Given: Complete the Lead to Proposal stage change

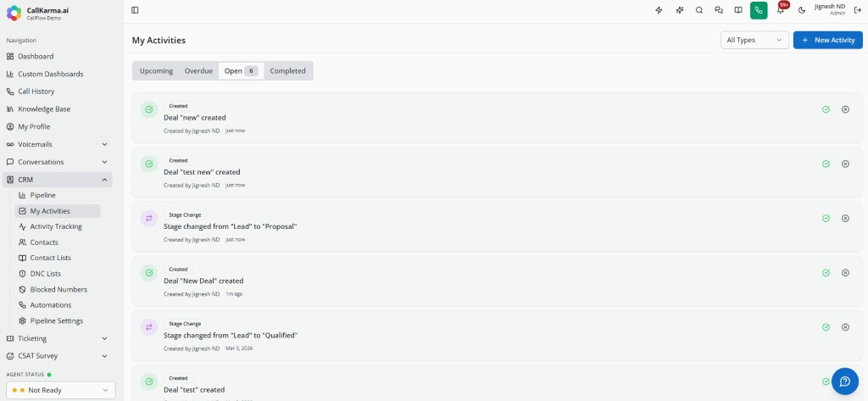Looking at the screenshot, I should (x=826, y=218).
